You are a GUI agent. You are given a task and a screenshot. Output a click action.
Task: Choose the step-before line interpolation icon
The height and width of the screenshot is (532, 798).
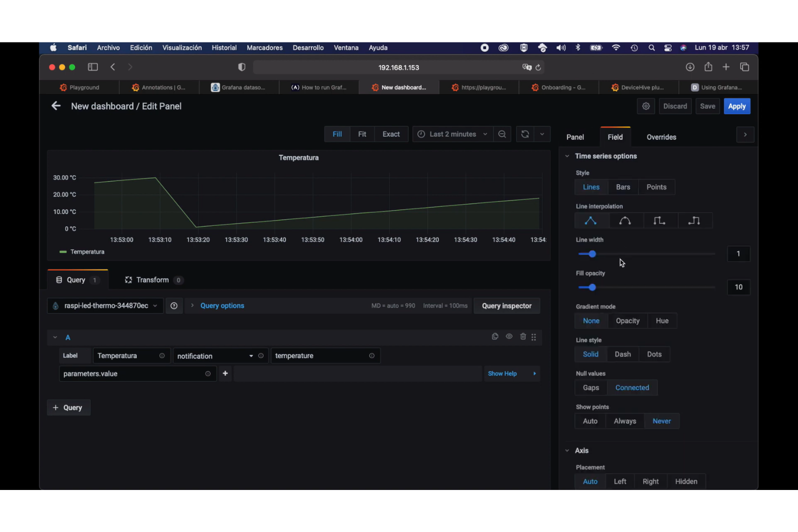(x=660, y=220)
